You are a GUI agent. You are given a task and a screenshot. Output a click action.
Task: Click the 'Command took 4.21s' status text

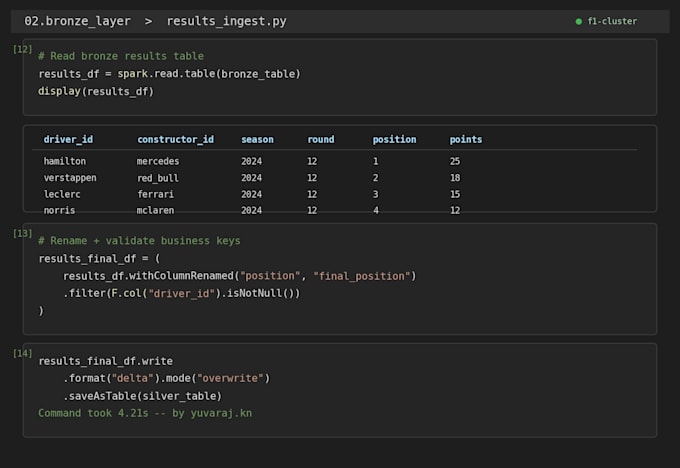pos(145,413)
